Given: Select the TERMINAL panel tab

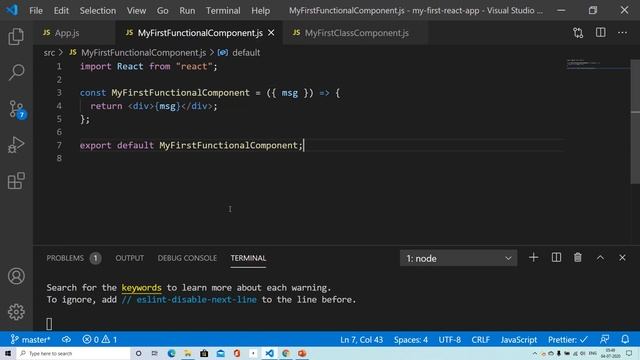Looking at the screenshot, I should click(x=248, y=258).
